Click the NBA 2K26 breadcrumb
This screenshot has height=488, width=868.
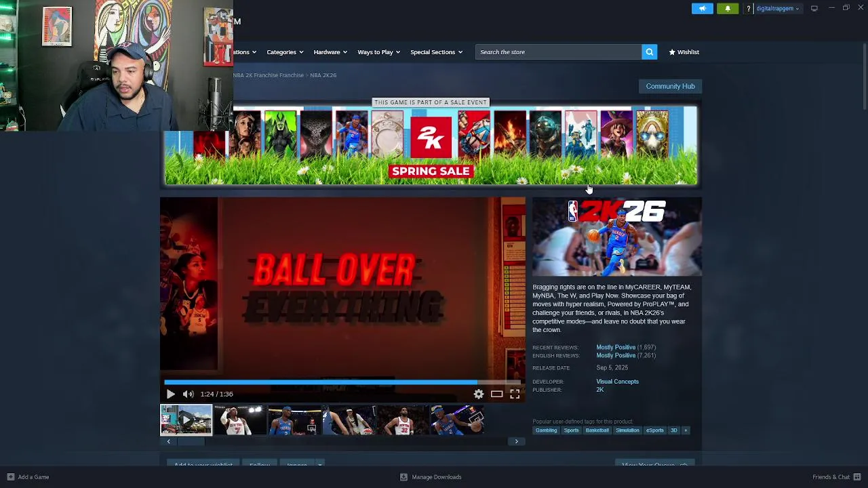coord(323,75)
